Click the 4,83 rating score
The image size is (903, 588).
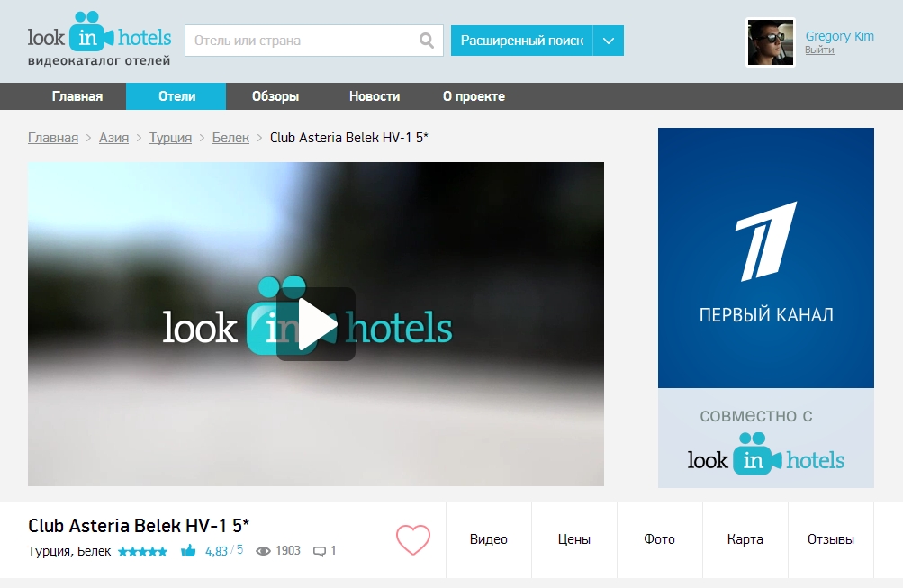[216, 551]
